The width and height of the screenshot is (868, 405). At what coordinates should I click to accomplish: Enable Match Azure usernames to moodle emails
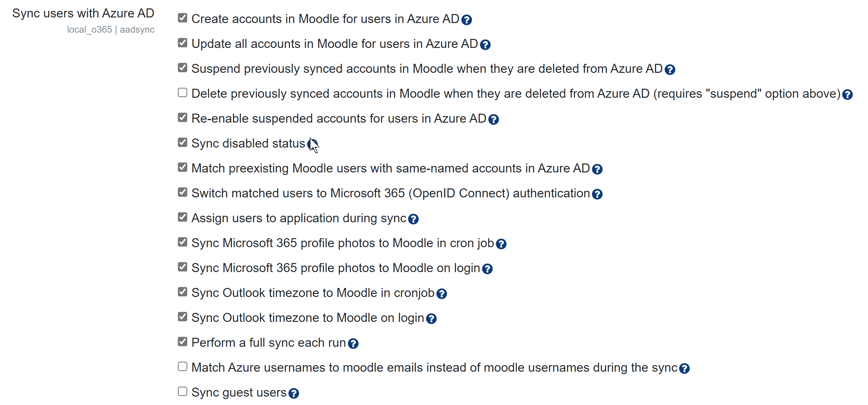pyautogui.click(x=182, y=366)
